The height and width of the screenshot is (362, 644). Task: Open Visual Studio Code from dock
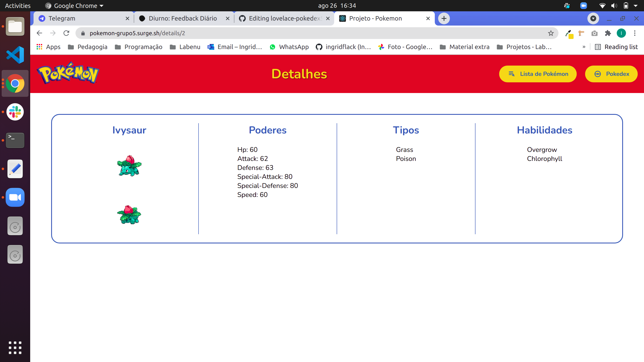[15, 55]
